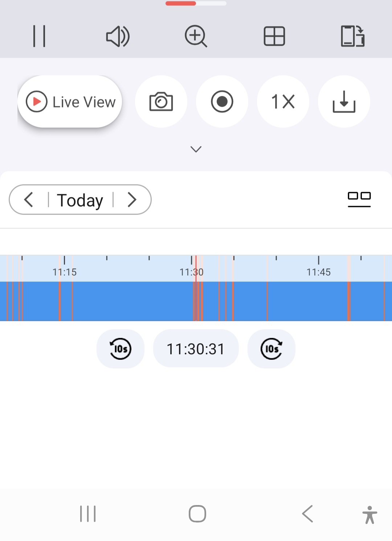Open the 11:30:31 time selector
The width and height of the screenshot is (392, 541).
tap(196, 349)
